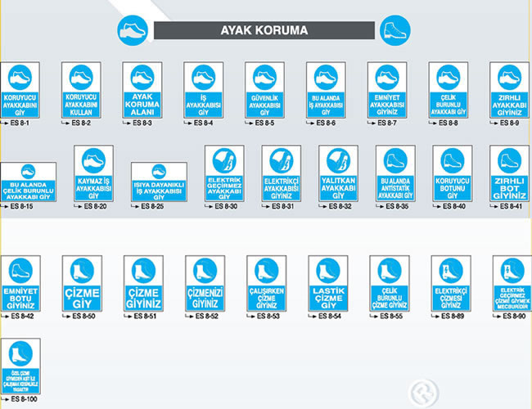Select the Çizme Giy sign ES 8-50

(x=82, y=283)
